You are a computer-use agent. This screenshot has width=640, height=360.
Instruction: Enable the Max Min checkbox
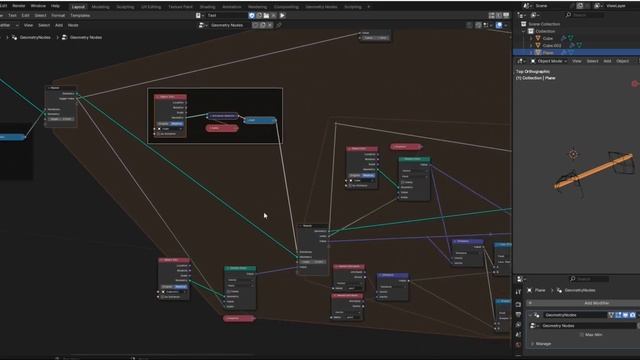(582, 335)
